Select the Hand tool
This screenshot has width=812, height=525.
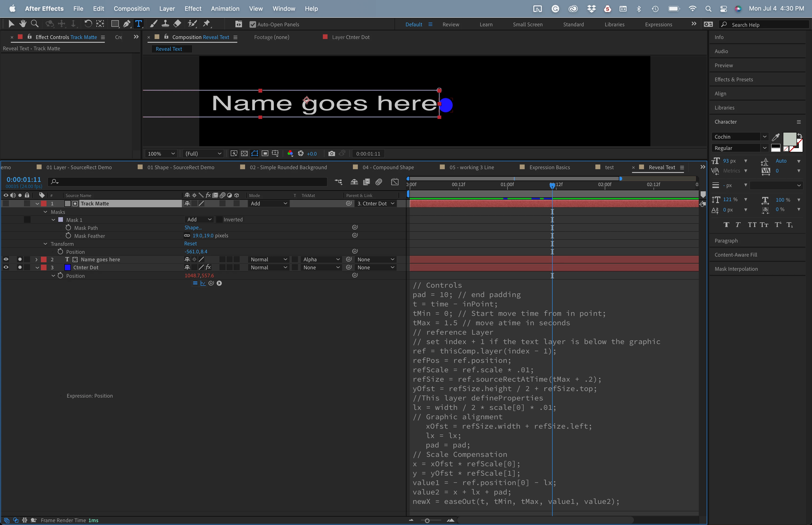point(23,24)
